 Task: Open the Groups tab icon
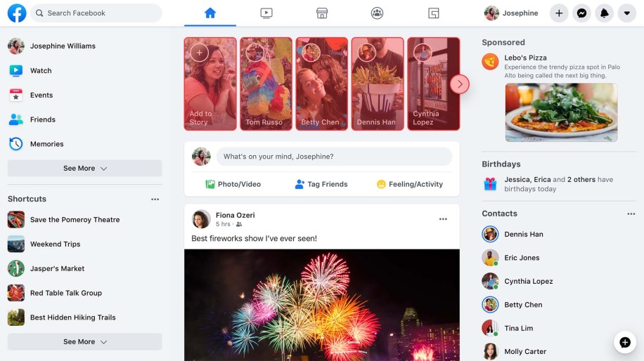point(378,13)
